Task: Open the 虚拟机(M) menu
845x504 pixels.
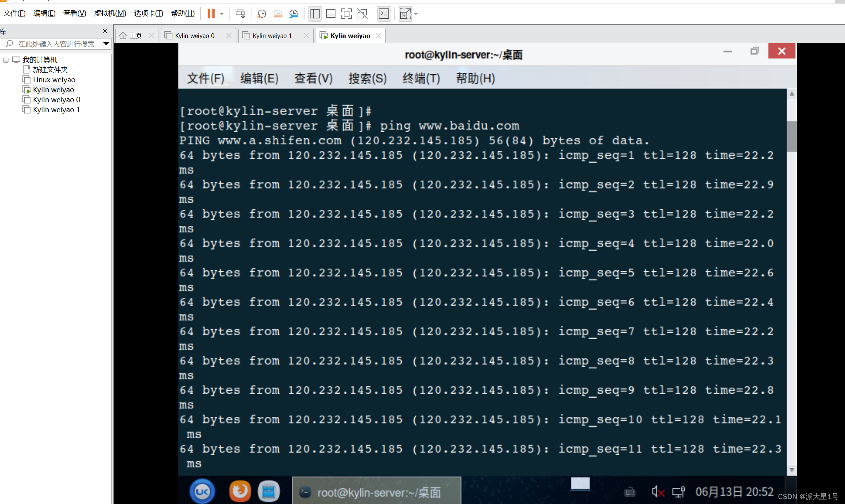Action: (x=110, y=13)
